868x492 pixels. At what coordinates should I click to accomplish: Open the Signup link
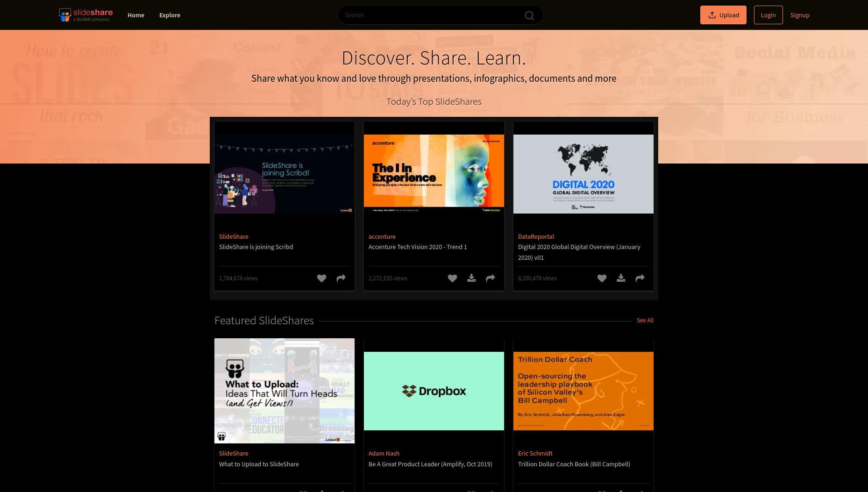point(800,15)
